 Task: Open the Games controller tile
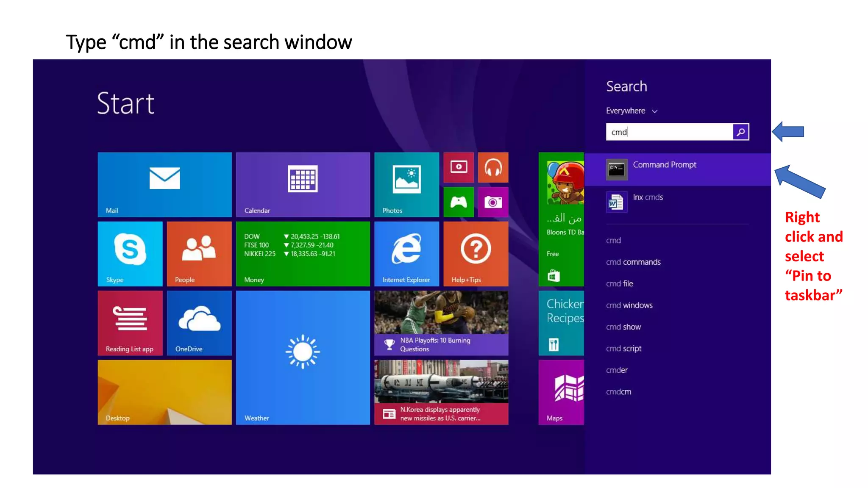[459, 202]
